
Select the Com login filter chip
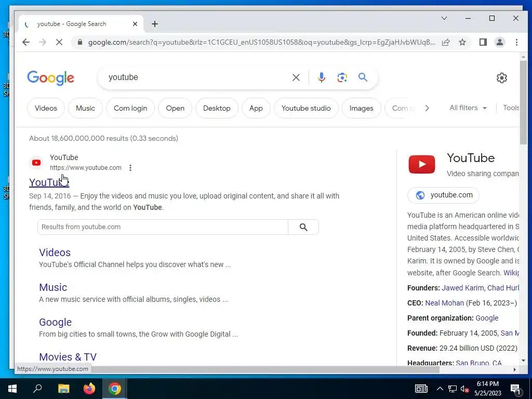130,108
